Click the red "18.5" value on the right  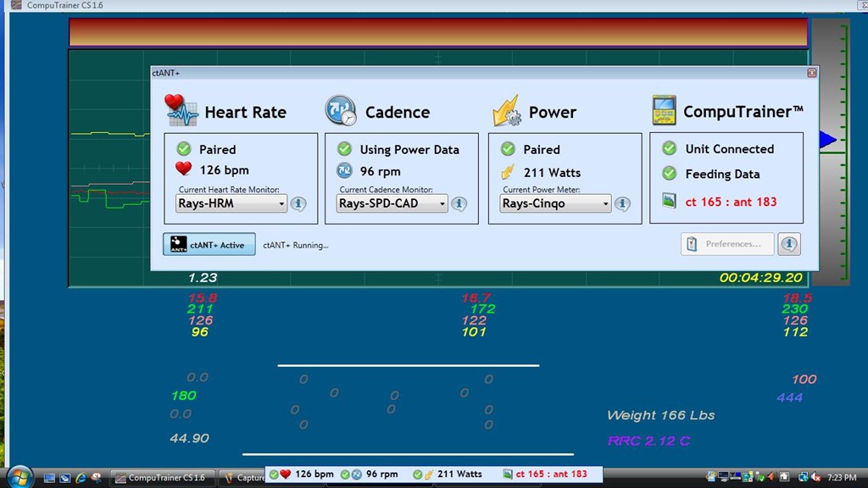click(x=797, y=297)
